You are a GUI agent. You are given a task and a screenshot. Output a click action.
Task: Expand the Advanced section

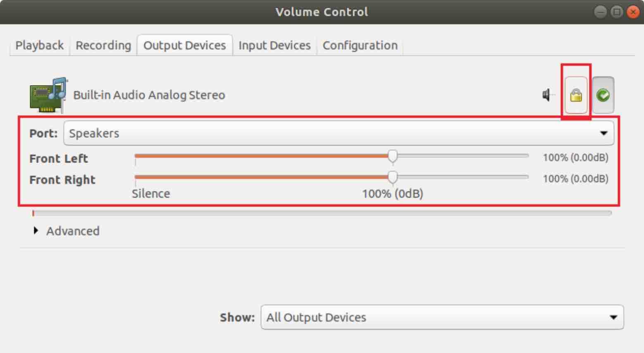tap(67, 231)
